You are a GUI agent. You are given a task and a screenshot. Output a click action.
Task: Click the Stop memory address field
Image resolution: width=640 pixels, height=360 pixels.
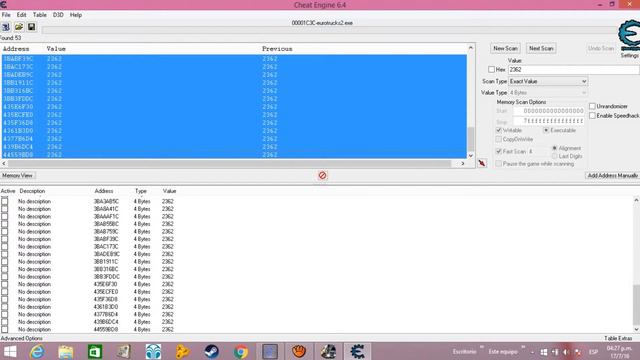click(x=549, y=121)
